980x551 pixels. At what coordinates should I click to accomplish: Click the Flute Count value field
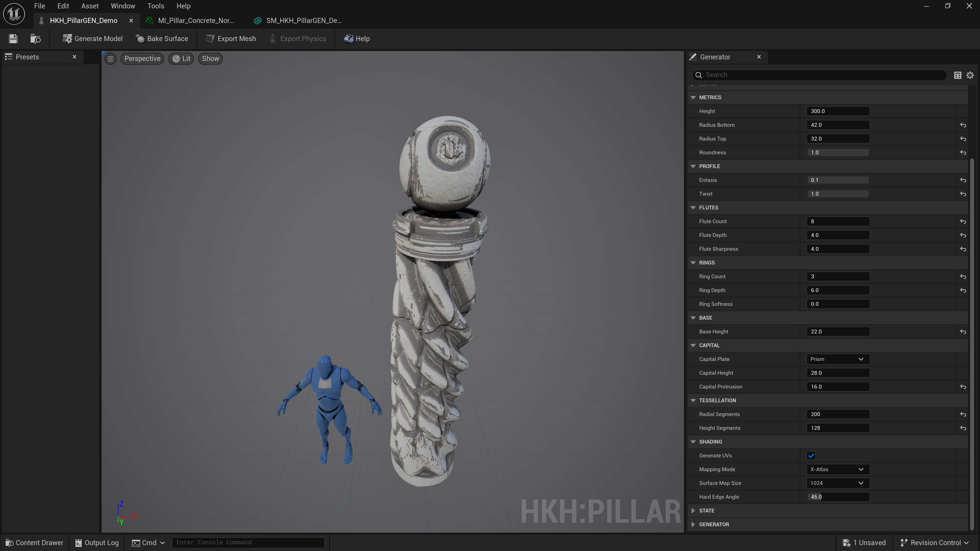838,221
